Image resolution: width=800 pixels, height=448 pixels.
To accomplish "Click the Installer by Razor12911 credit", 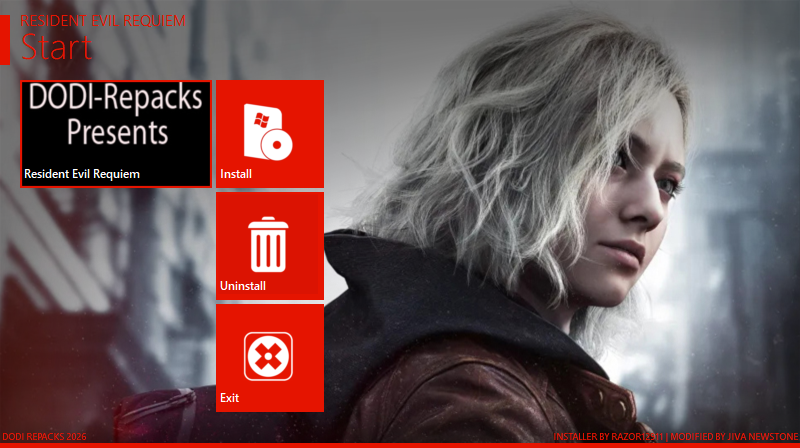I will tap(608, 437).
